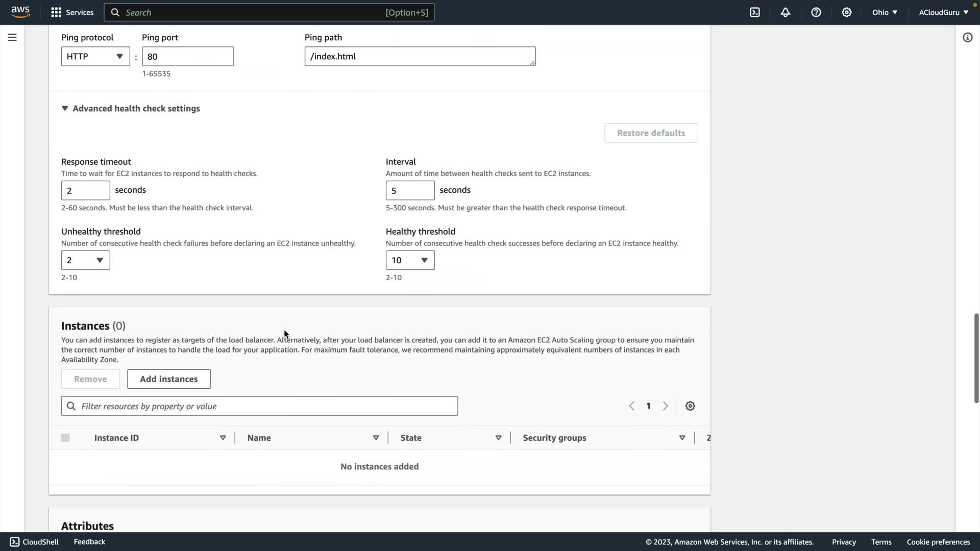Click the Add instances button
Viewport: 980px width, 551px height.
pos(169,379)
